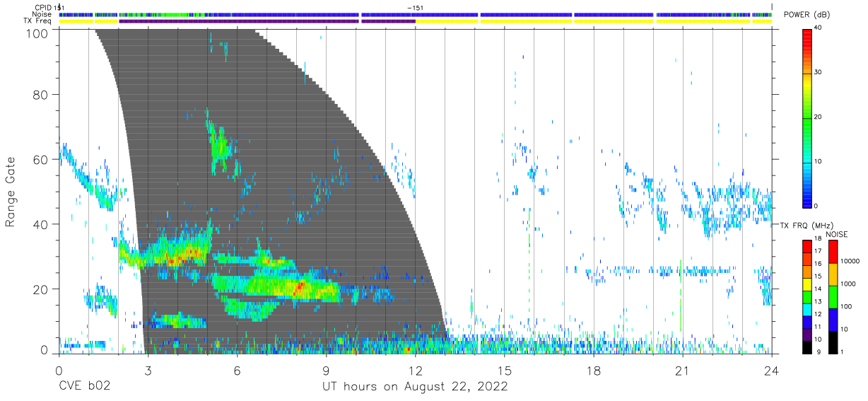Click the cyan block in TX FRQ legend
The width and height of the screenshot is (868, 401).
807,310
